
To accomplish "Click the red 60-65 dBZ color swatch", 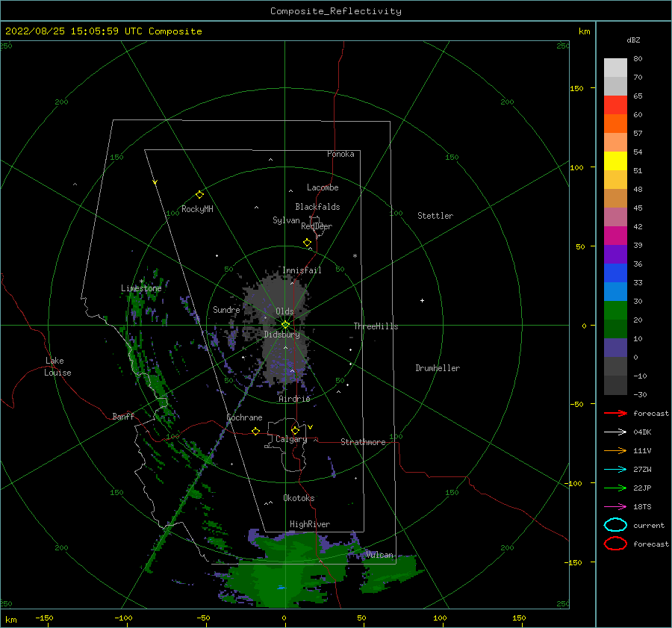I will [x=615, y=105].
